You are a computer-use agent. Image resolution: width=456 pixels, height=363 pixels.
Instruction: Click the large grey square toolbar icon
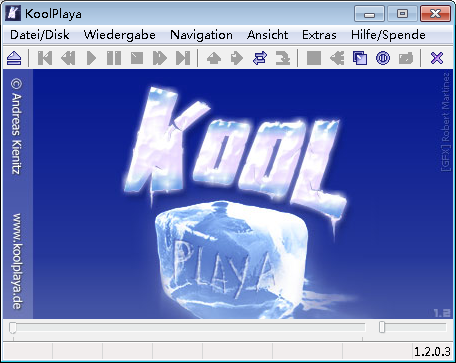pyautogui.click(x=314, y=58)
